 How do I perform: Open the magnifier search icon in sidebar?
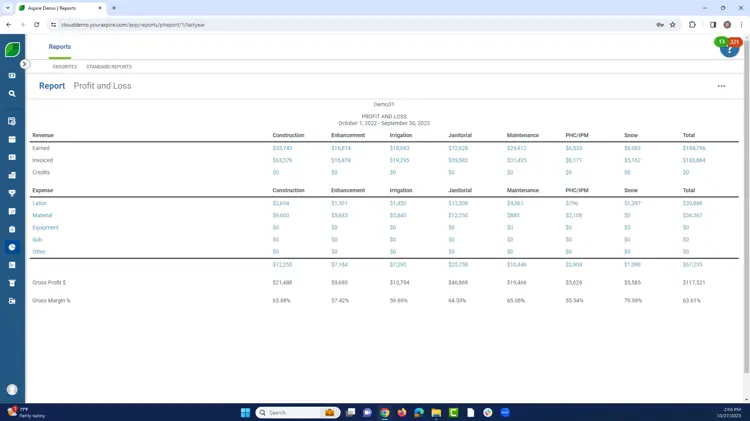click(x=12, y=94)
